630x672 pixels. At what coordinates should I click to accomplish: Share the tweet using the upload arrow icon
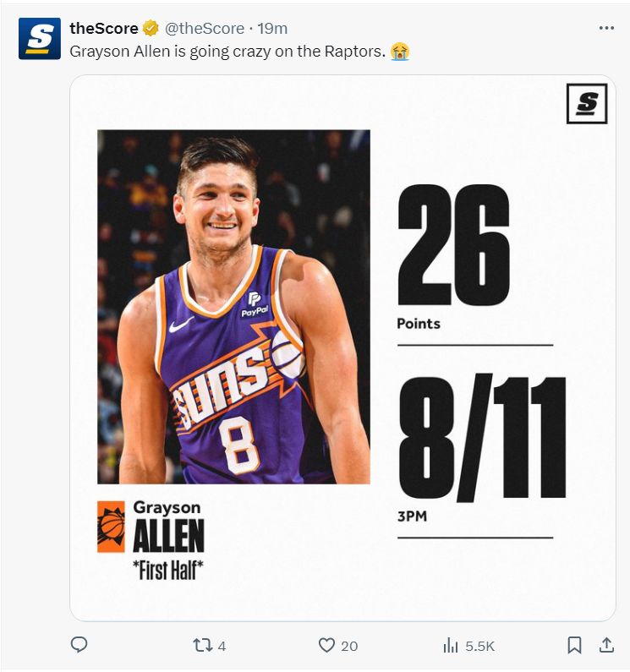click(605, 645)
